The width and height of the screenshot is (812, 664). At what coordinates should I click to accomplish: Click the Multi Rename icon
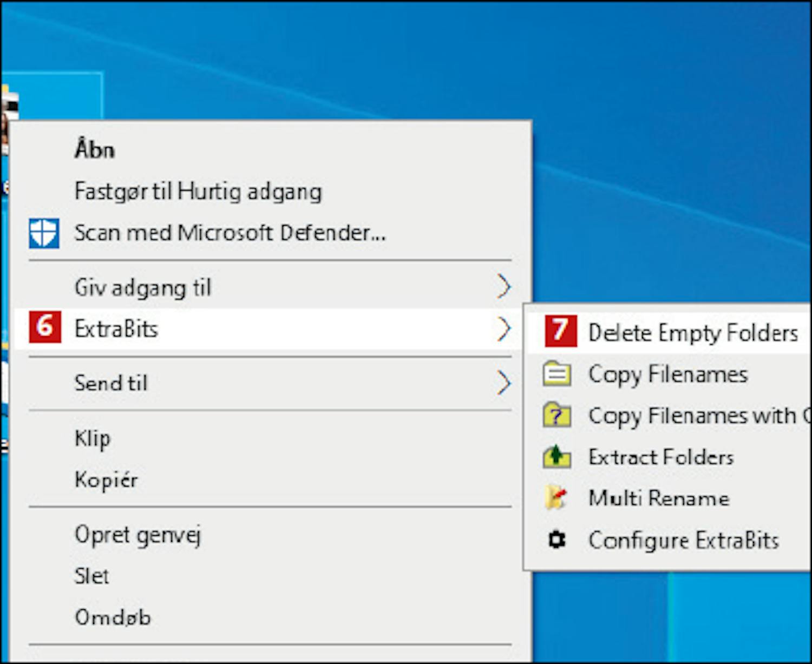coord(556,498)
